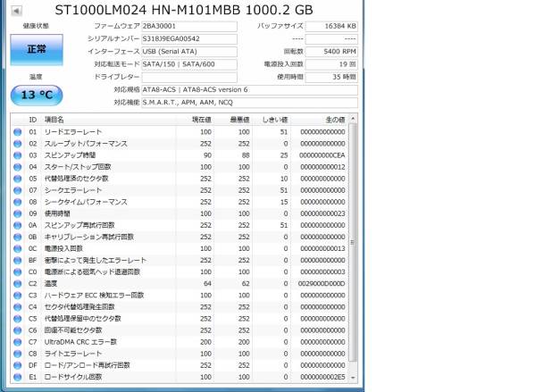535x392 pixels.
Task: Click the power on hours field 35 時間
Action: coord(331,77)
